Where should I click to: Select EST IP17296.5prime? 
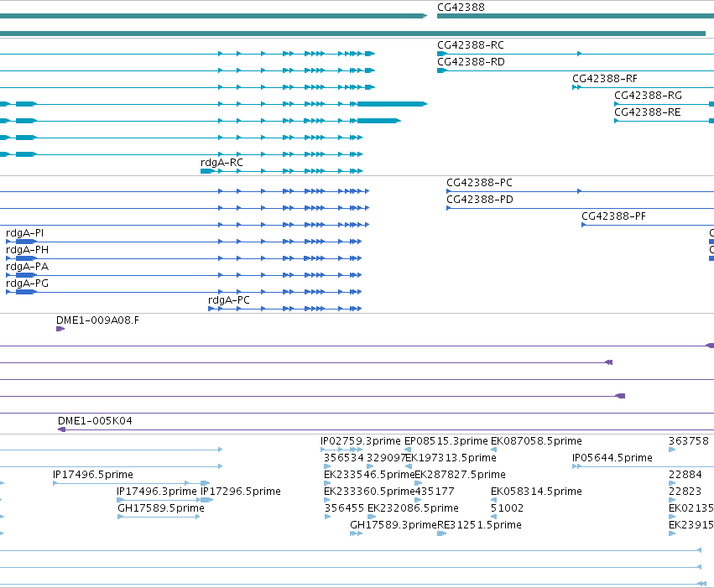(241, 492)
